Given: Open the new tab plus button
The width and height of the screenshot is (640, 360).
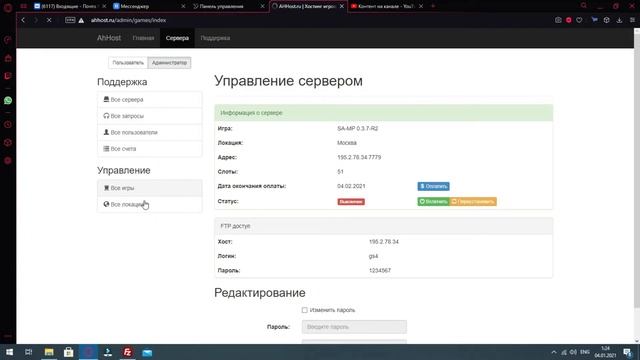Looking at the screenshot, I should 433,6.
